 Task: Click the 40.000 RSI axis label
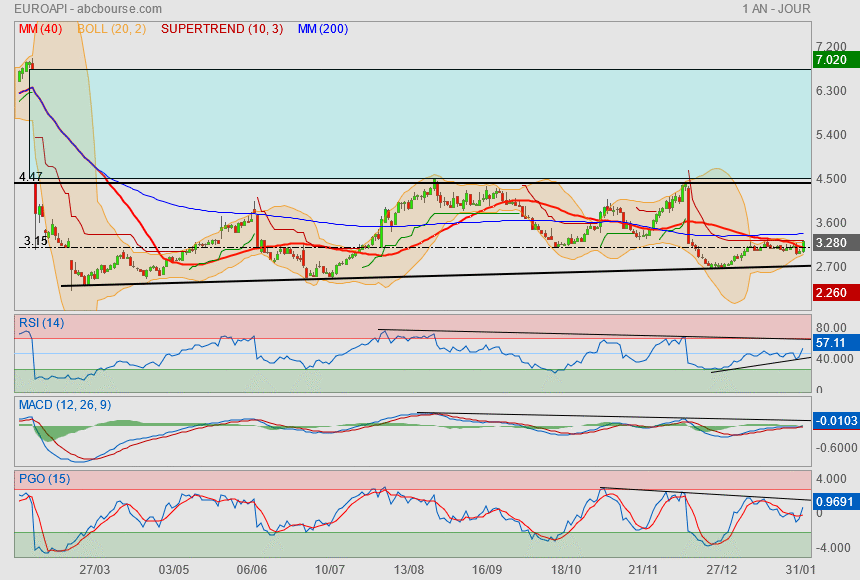point(834,358)
